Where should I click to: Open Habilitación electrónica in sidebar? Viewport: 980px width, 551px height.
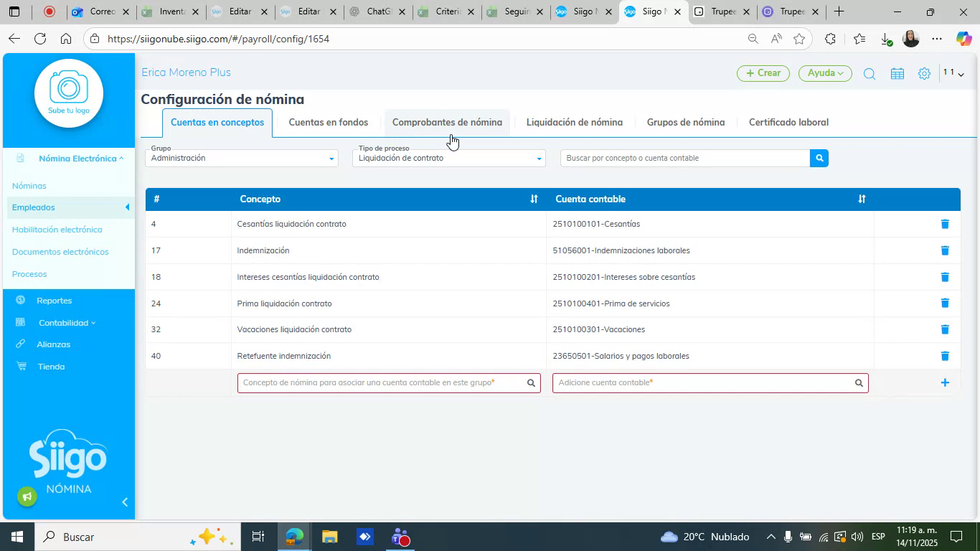click(x=57, y=230)
